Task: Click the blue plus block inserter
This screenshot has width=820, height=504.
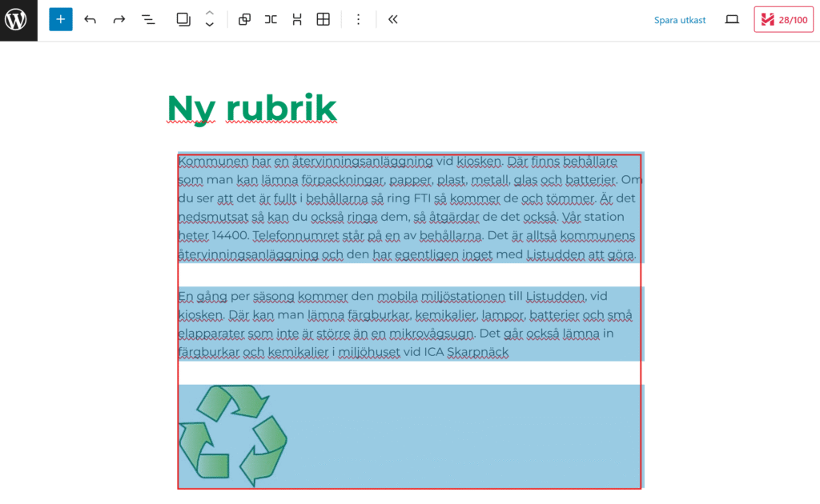Action: coord(61,20)
